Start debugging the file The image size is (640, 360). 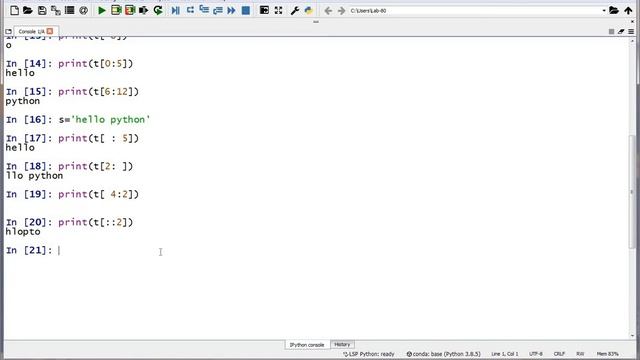[176, 11]
